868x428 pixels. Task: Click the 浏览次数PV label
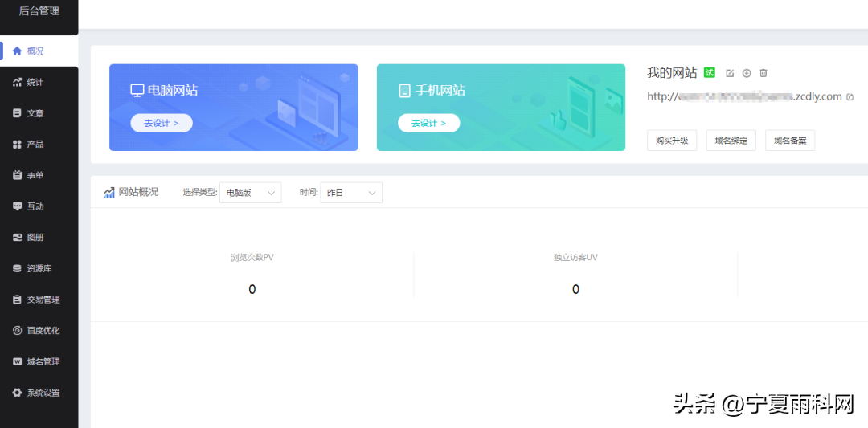point(252,258)
